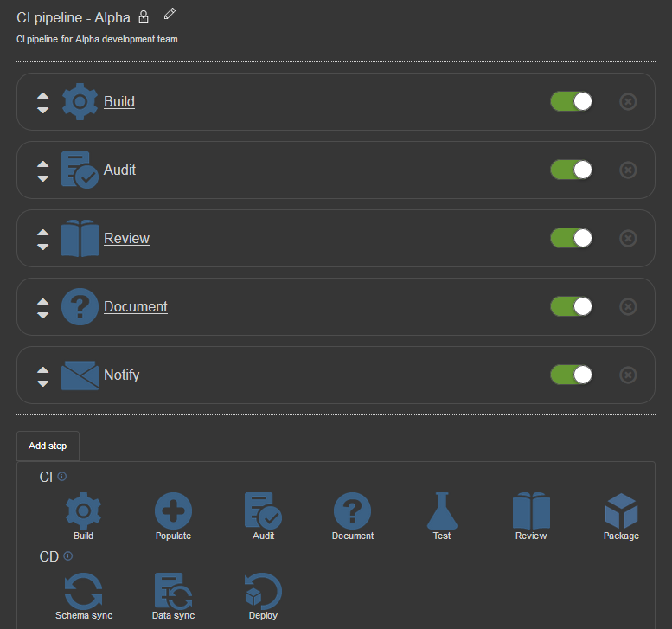Add a Data sync step under CD

pyautogui.click(x=173, y=596)
